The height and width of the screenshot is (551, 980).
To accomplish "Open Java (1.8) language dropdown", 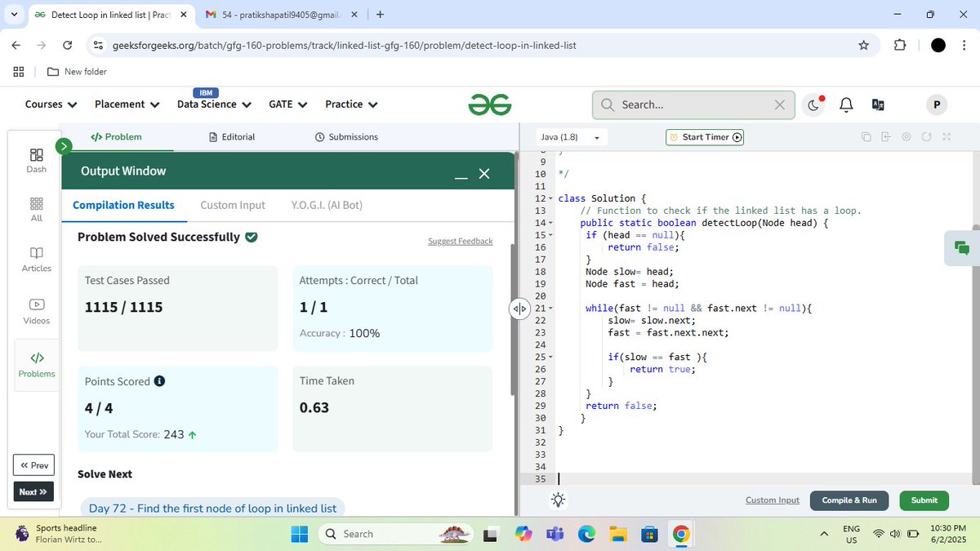I will coord(570,137).
